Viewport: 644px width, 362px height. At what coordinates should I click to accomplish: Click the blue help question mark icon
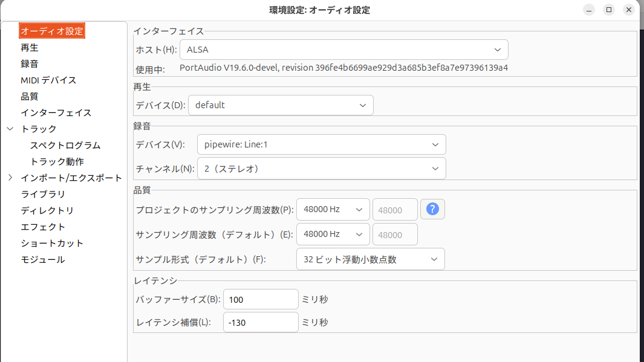(432, 209)
